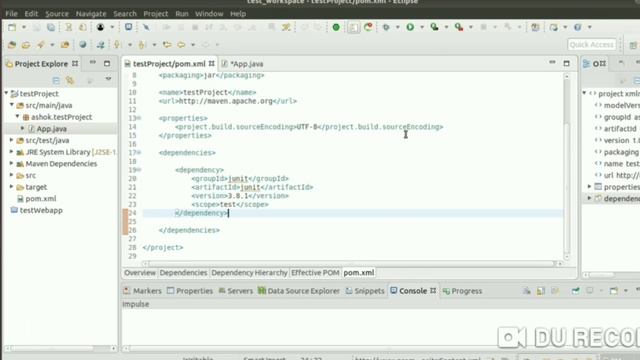
Task: Click the Open Perspective icon beside Quick Access
Action: click(x=633, y=45)
